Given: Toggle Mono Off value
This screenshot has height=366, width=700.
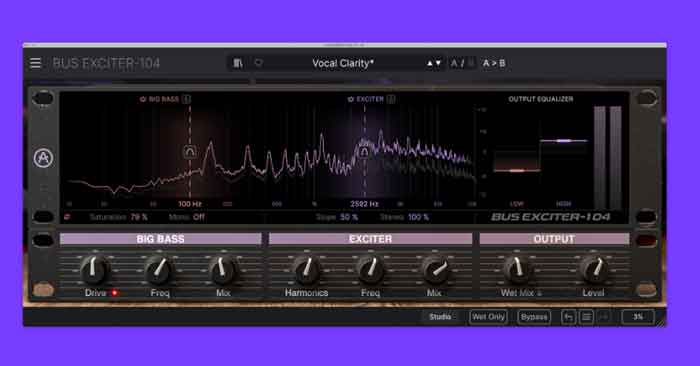Looking at the screenshot, I should [x=199, y=217].
